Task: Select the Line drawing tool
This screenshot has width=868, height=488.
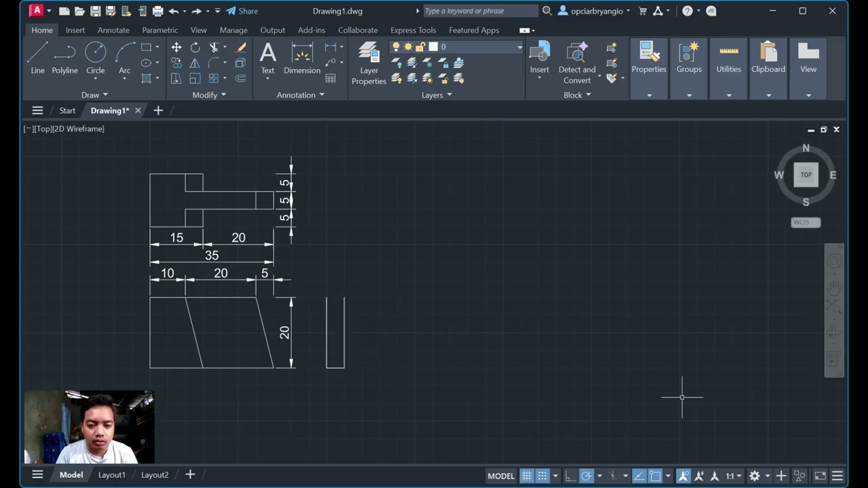Action: click(37, 58)
